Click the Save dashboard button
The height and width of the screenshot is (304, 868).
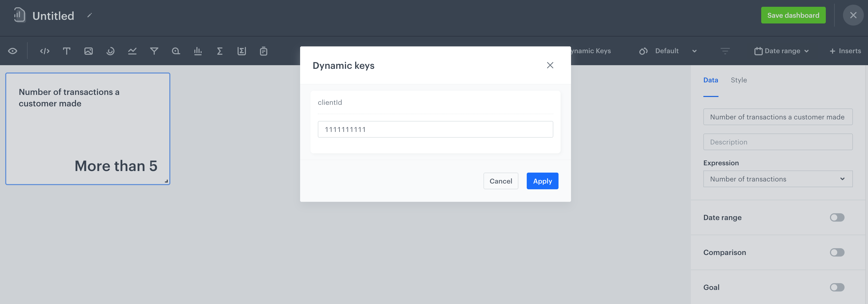tap(793, 15)
